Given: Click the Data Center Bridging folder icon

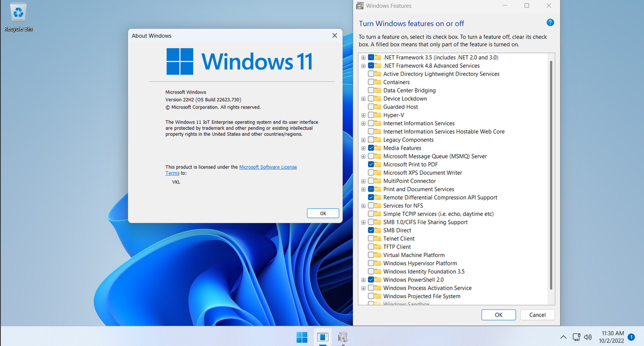Looking at the screenshot, I should click(378, 91).
